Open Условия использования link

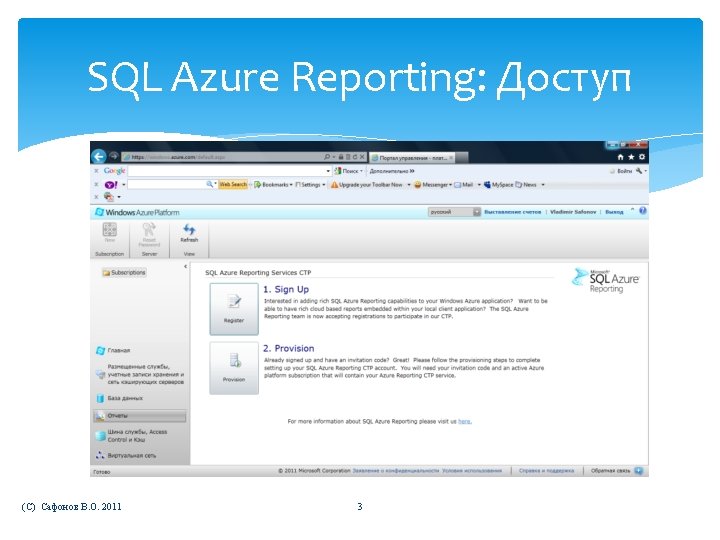click(x=472, y=471)
